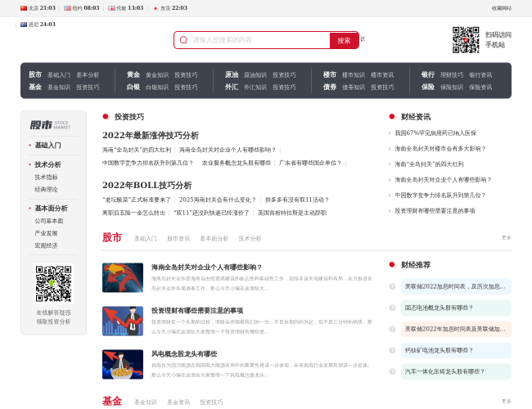Viewport: 532px width, 409px height.
Task: Open 黄金 category in navigation bar
Action: [133, 74]
